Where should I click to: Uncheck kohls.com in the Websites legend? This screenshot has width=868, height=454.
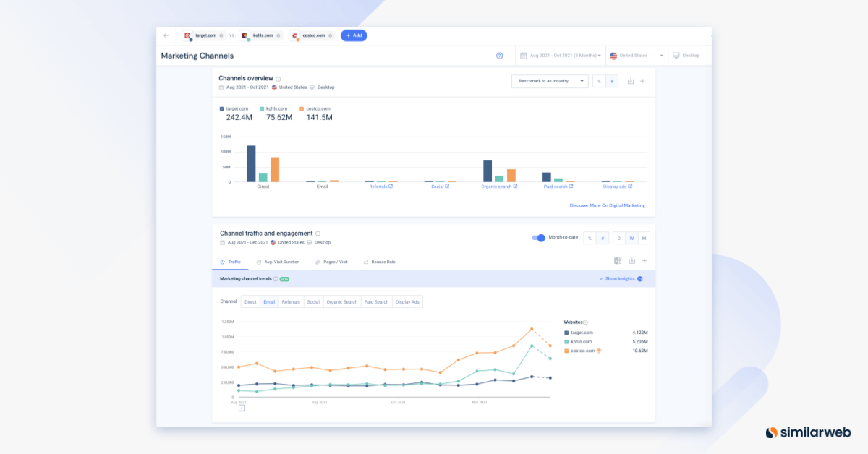point(566,341)
